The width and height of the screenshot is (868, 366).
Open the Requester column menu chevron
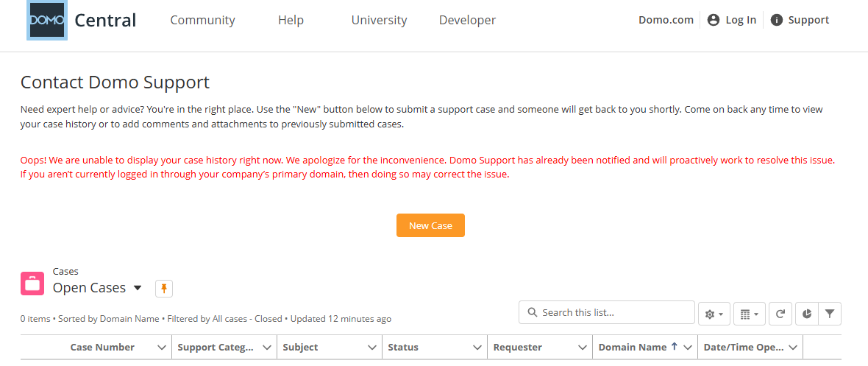[583, 348]
